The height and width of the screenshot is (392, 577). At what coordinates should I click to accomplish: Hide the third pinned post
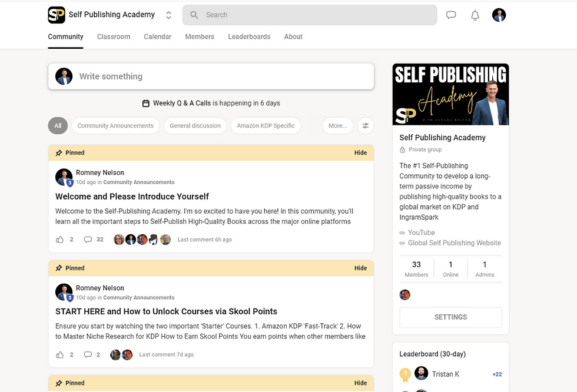point(360,383)
